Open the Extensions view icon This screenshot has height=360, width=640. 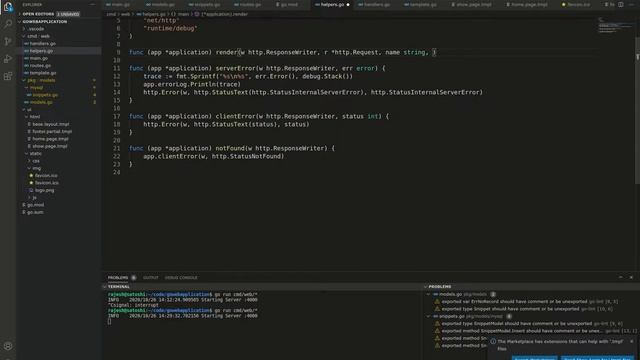[x=8, y=76]
